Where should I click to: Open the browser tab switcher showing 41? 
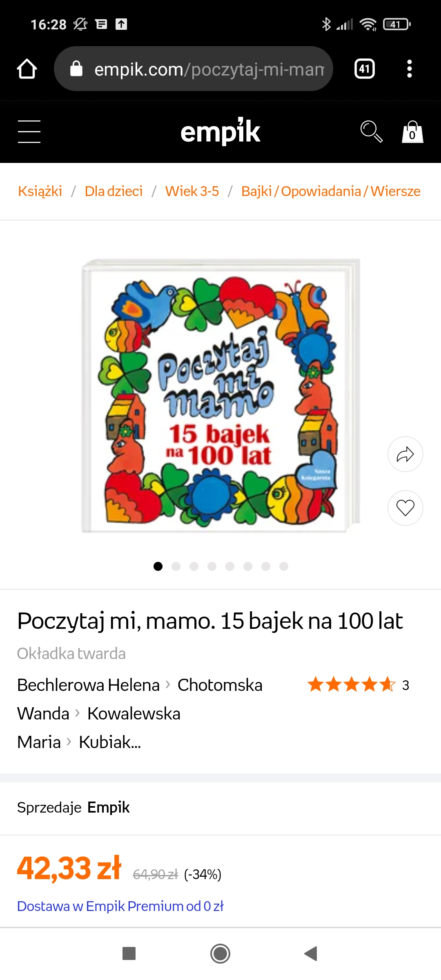[x=365, y=69]
